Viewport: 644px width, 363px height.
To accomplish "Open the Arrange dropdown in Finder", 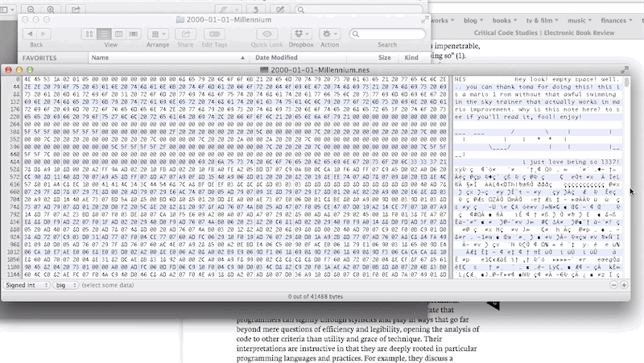I will pyautogui.click(x=158, y=35).
